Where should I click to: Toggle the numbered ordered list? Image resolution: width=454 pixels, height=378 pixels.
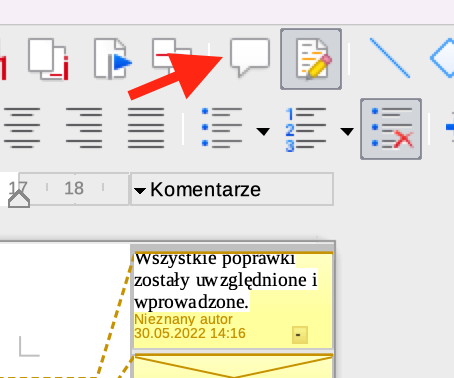tap(305, 129)
